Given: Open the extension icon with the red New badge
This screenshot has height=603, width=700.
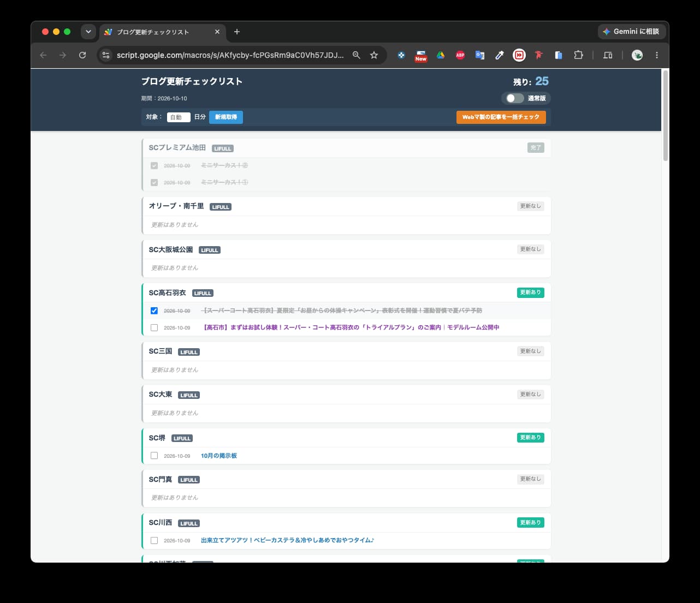Looking at the screenshot, I should click(420, 55).
